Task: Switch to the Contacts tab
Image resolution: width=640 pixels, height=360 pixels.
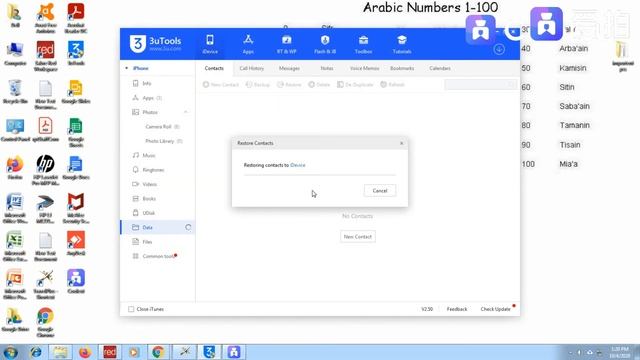Action: point(214,68)
